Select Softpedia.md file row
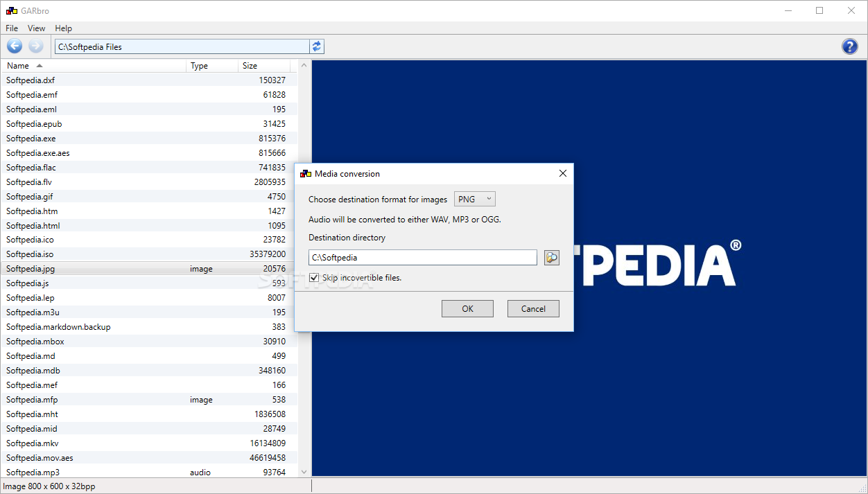The height and width of the screenshot is (494, 868). tap(149, 356)
